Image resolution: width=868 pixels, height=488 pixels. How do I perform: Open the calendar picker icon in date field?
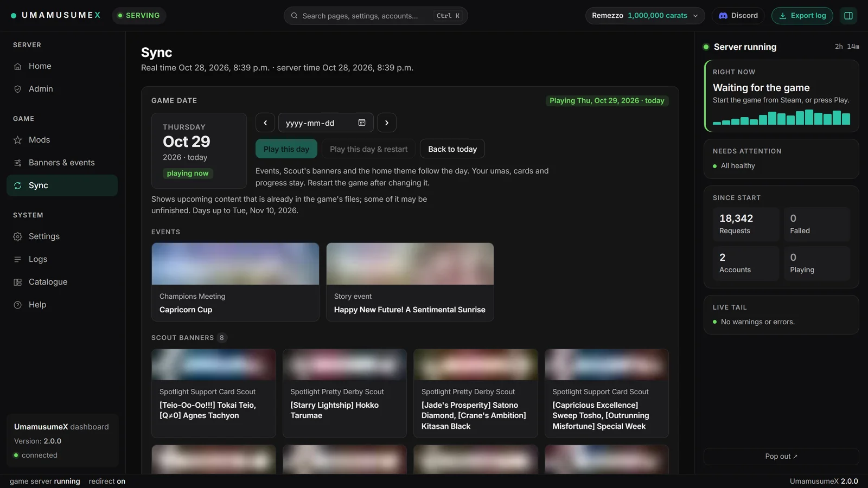pyautogui.click(x=362, y=123)
